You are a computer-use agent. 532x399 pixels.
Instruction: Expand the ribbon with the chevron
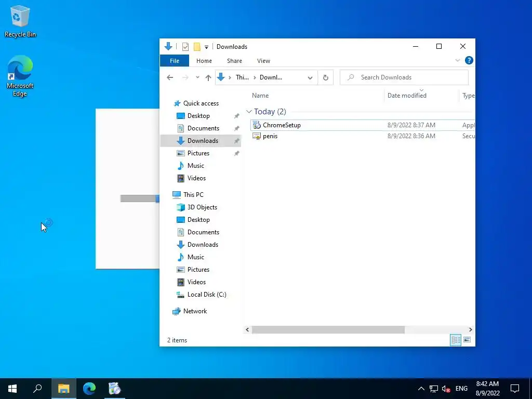pos(457,60)
